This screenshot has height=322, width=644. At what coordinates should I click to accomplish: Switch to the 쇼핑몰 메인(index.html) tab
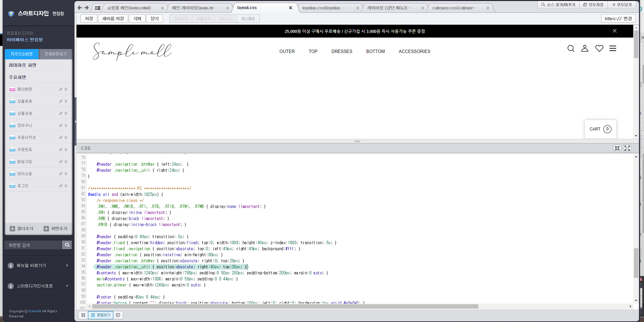pyautogui.click(x=129, y=8)
